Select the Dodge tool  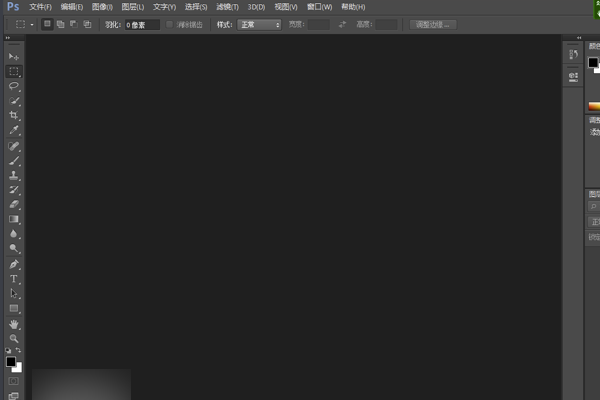(14, 248)
